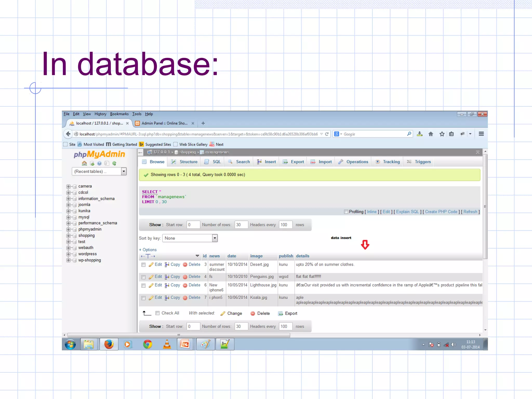Viewport: 532px width, 399px height.
Task: Click the Create PHP Code link
Action: [441, 212]
